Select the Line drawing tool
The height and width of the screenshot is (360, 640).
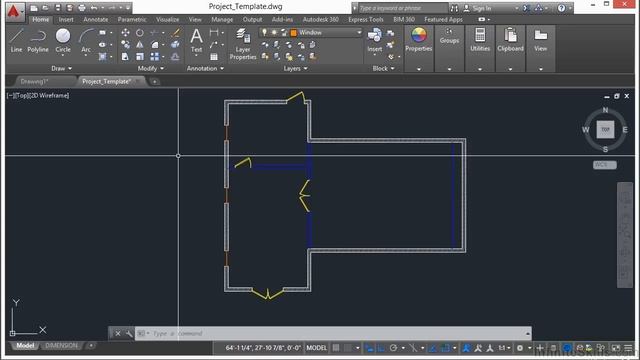click(x=16, y=40)
